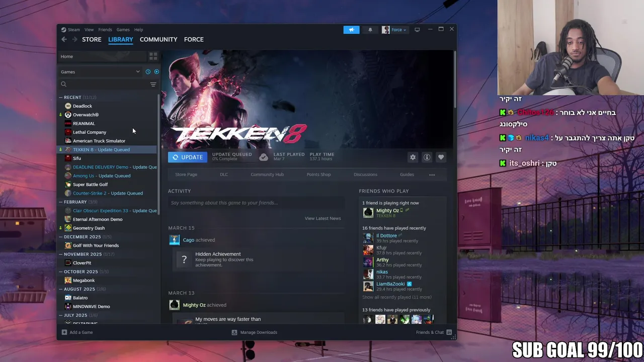The image size is (644, 362).
Task: Open the Steam menu
Action: coord(74,30)
